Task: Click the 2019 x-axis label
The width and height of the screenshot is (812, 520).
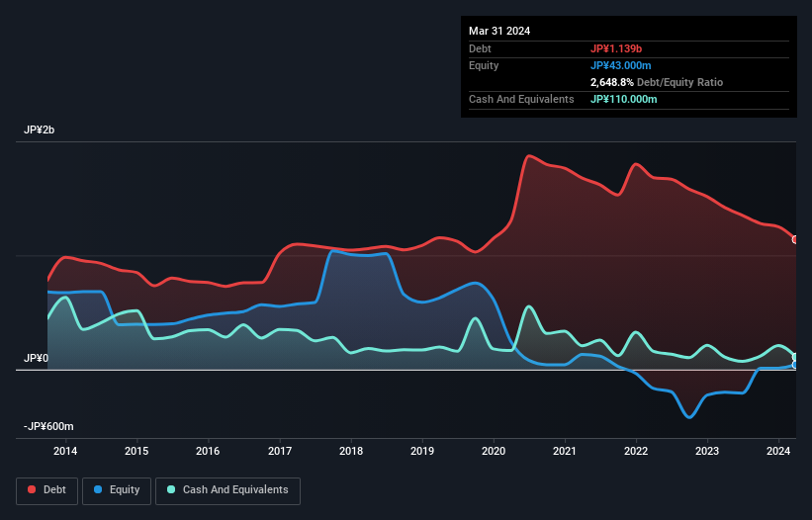Action: coord(422,451)
